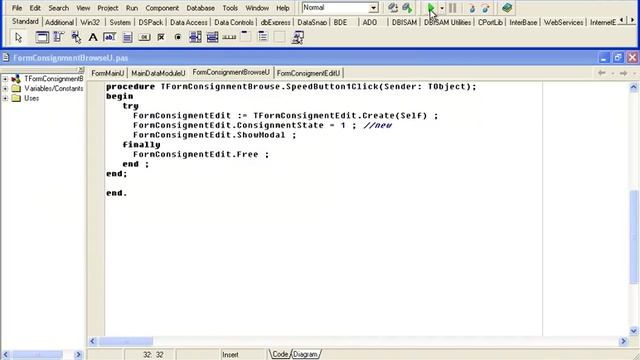Open the Component menu

point(162,8)
